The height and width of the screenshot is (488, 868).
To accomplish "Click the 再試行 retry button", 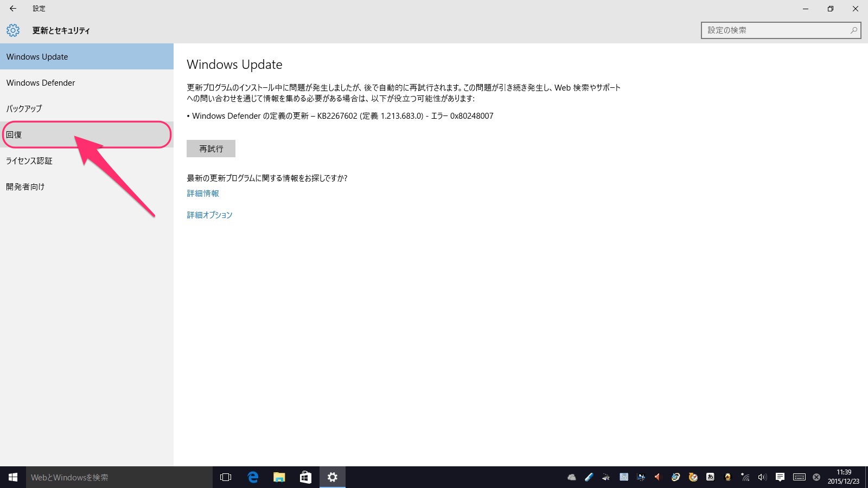I will (211, 149).
